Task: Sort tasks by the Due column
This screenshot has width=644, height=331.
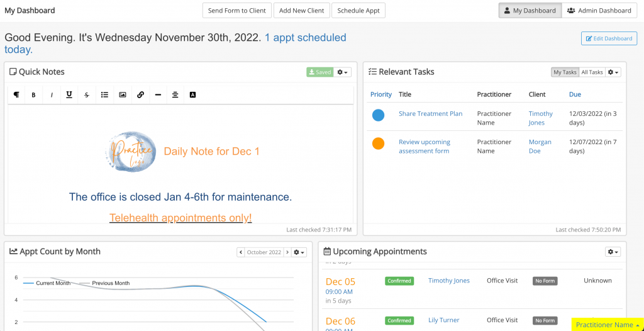Action: (575, 94)
